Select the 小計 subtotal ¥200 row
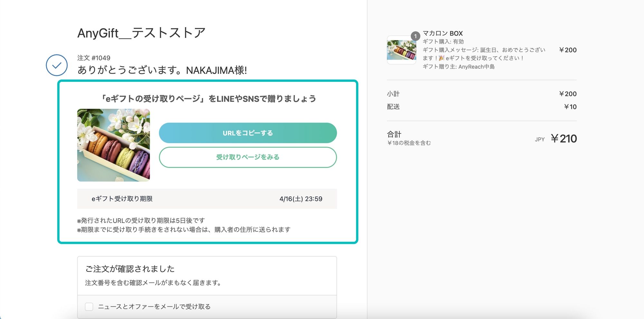The width and height of the screenshot is (644, 319). [x=568, y=94]
